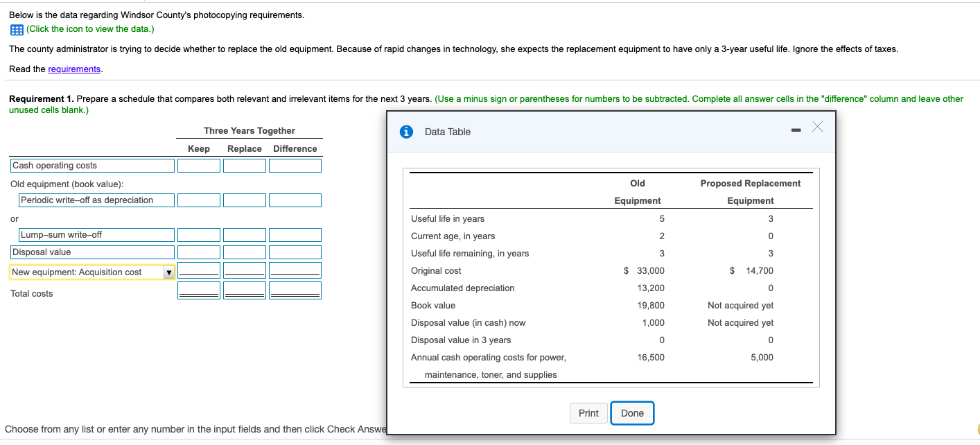The image size is (980, 445).
Task: Click 'Accumulated depreciation' row label
Action: (x=463, y=288)
